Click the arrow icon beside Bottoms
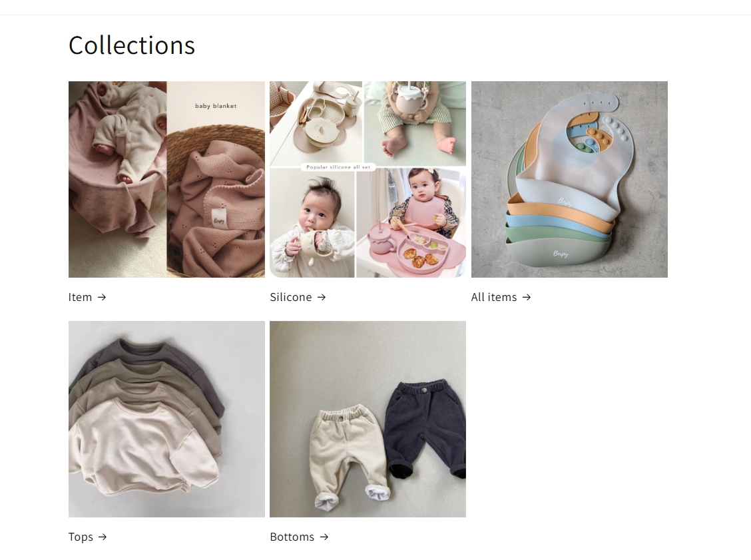The image size is (751, 560). pos(324,537)
